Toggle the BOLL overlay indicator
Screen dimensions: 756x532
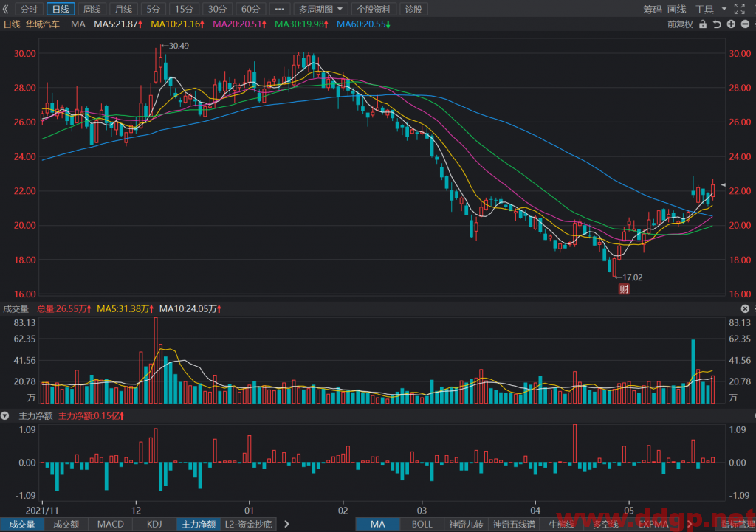click(x=422, y=524)
